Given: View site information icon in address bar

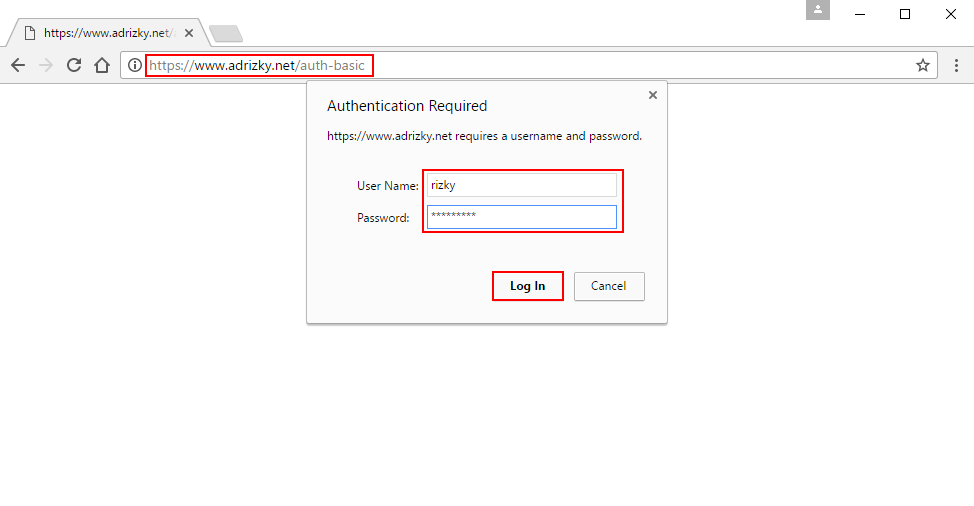Looking at the screenshot, I should pyautogui.click(x=134, y=65).
